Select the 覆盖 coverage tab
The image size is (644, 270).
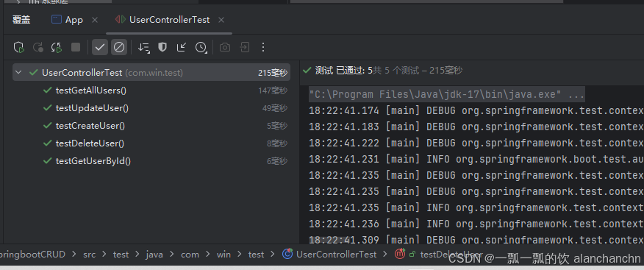[x=21, y=20]
